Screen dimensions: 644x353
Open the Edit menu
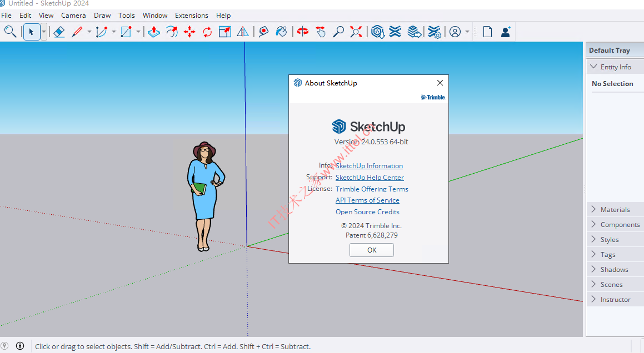point(26,15)
